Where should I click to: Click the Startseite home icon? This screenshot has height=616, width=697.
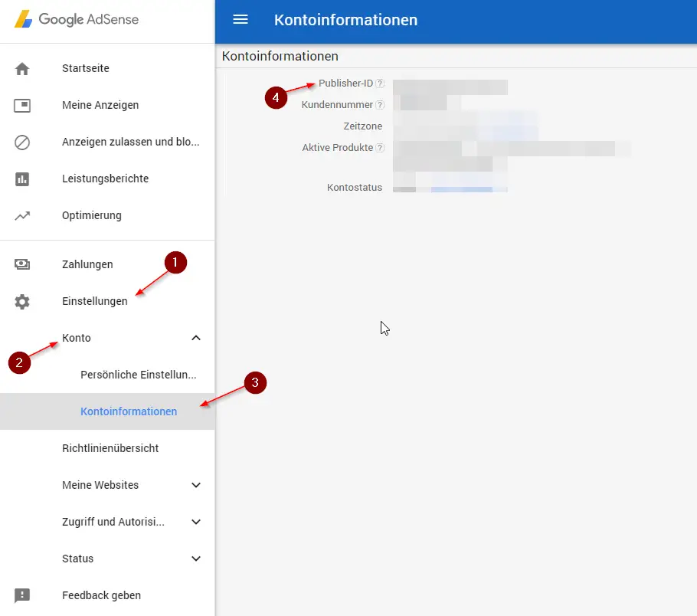pyautogui.click(x=22, y=68)
